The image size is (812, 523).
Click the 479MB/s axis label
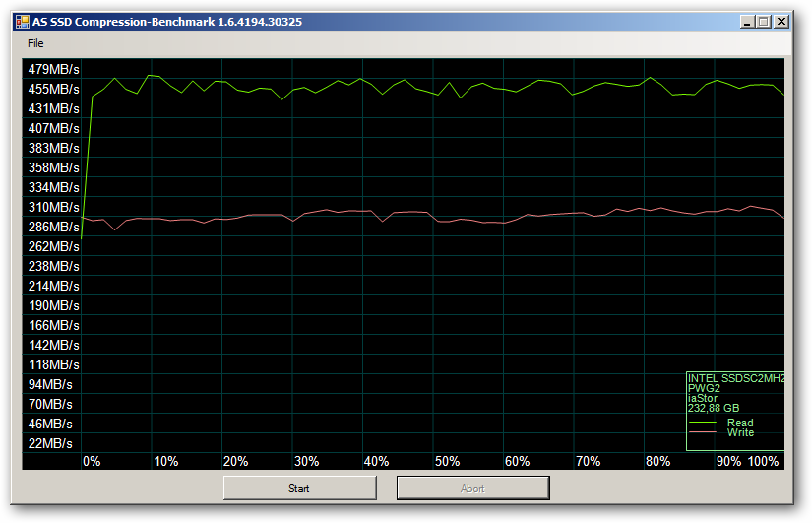coord(54,70)
